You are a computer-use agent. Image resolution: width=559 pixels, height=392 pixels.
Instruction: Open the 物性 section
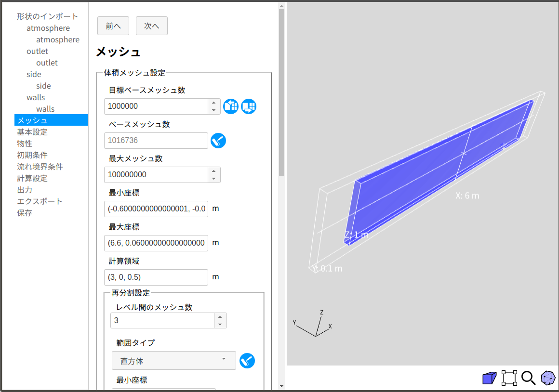click(25, 144)
